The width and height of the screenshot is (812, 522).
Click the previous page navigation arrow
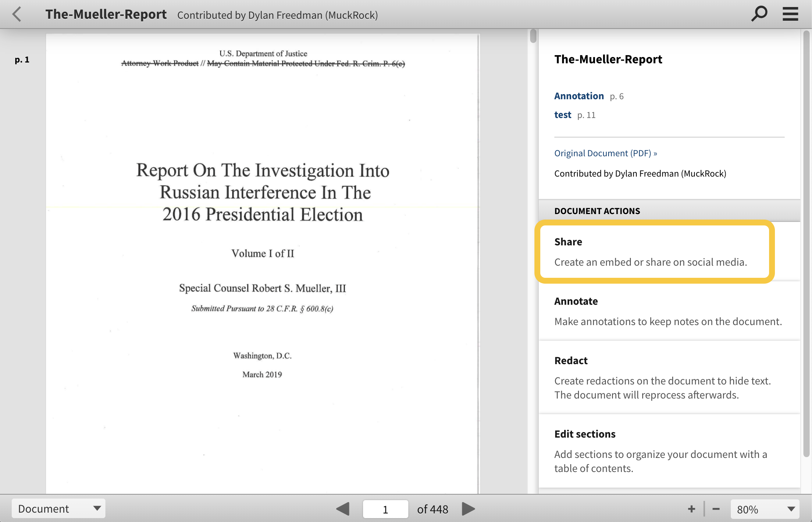pyautogui.click(x=342, y=508)
